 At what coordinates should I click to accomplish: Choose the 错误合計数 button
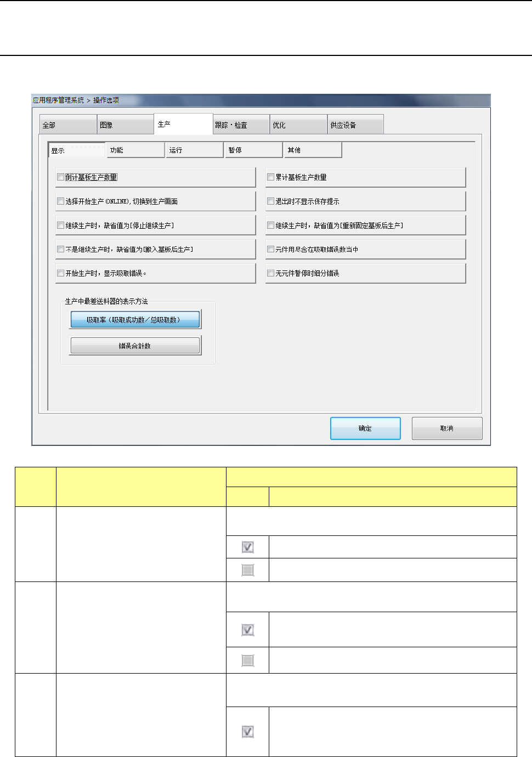[135, 346]
